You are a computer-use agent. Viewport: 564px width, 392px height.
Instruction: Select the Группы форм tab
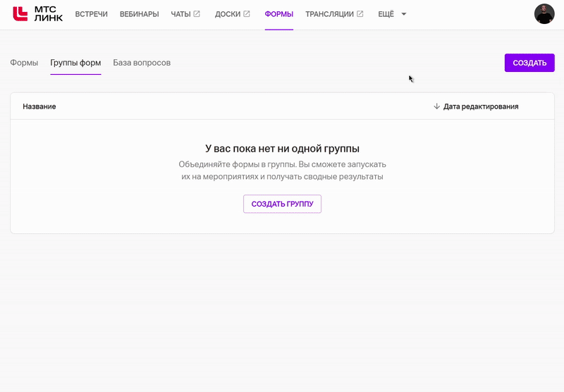click(x=75, y=63)
